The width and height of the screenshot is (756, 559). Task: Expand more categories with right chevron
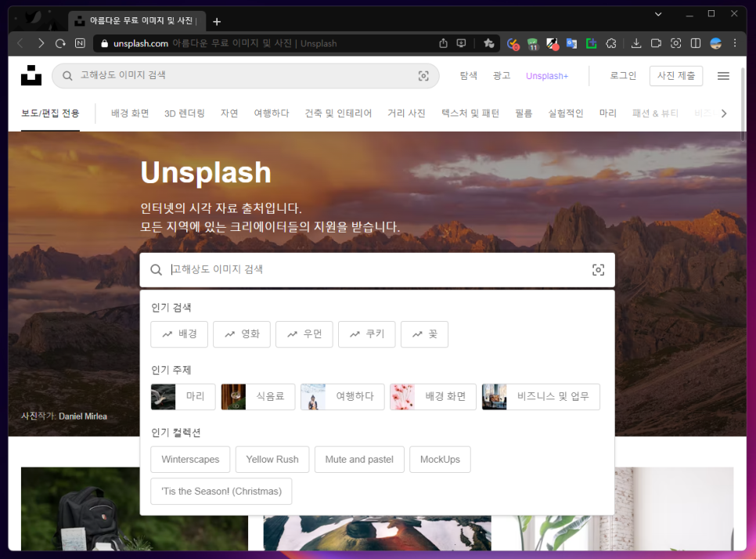tap(724, 114)
